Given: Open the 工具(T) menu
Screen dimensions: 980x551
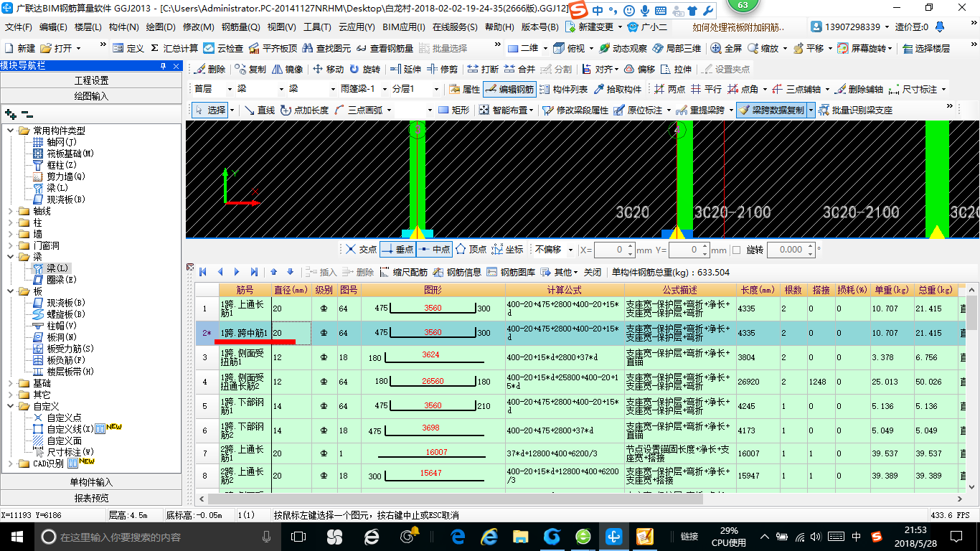Looking at the screenshot, I should [317, 27].
